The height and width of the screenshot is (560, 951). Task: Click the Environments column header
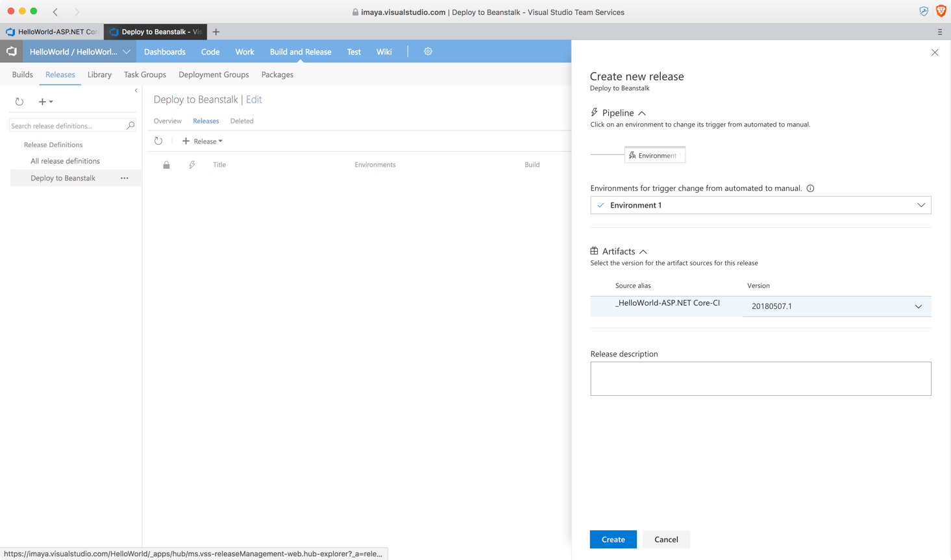tap(375, 165)
